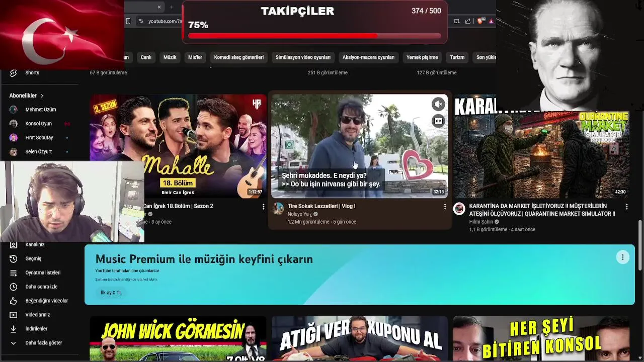The image size is (644, 362).
Task: Click the youtube.com address bar
Action: point(165,21)
